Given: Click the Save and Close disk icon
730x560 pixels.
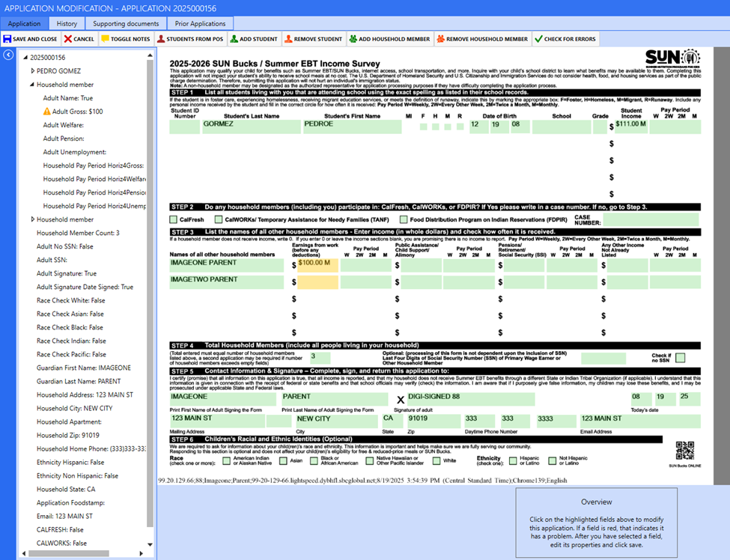Looking at the screenshot, I should (x=7, y=39).
